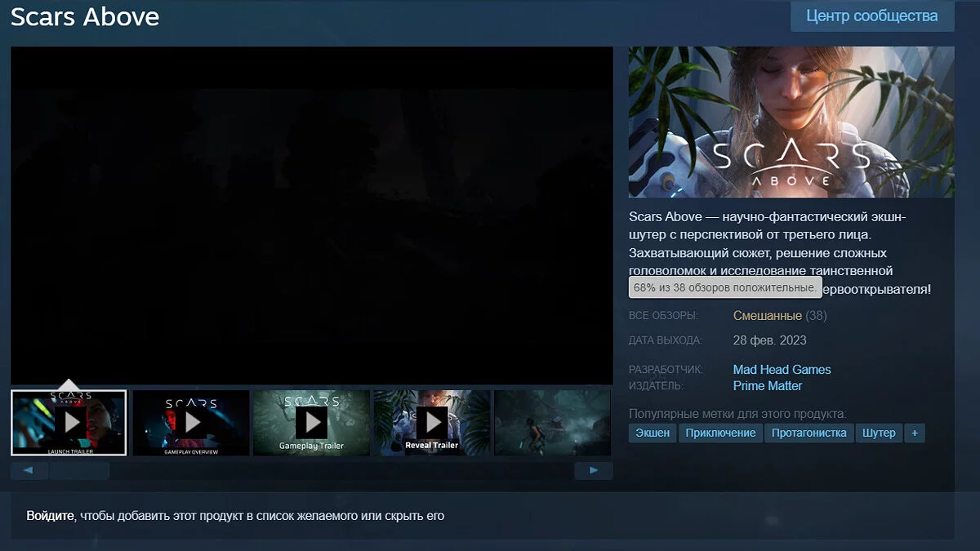Play the Launch Trailer thumbnail
The width and height of the screenshot is (980, 551).
click(x=69, y=423)
